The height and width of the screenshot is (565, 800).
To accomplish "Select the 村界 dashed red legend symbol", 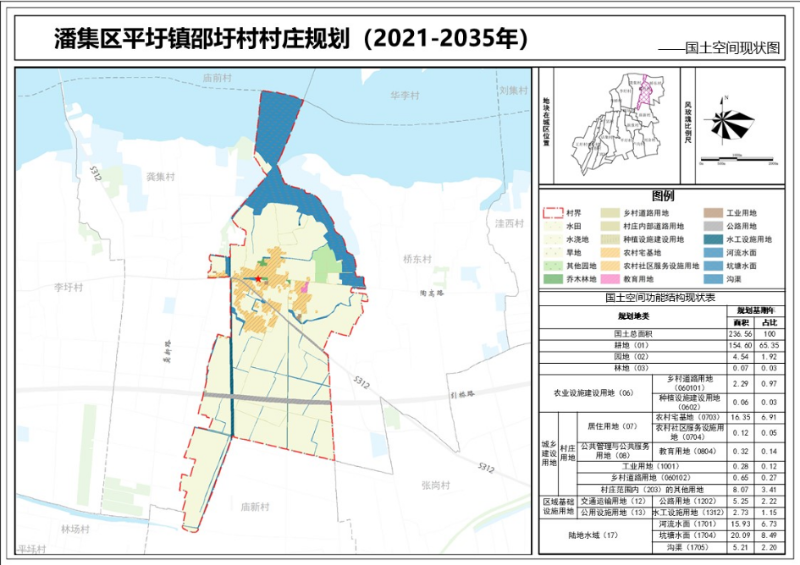I will 553,213.
